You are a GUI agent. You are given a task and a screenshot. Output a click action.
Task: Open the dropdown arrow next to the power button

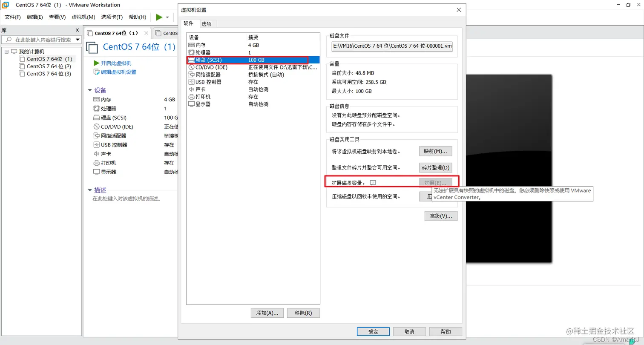click(x=167, y=17)
